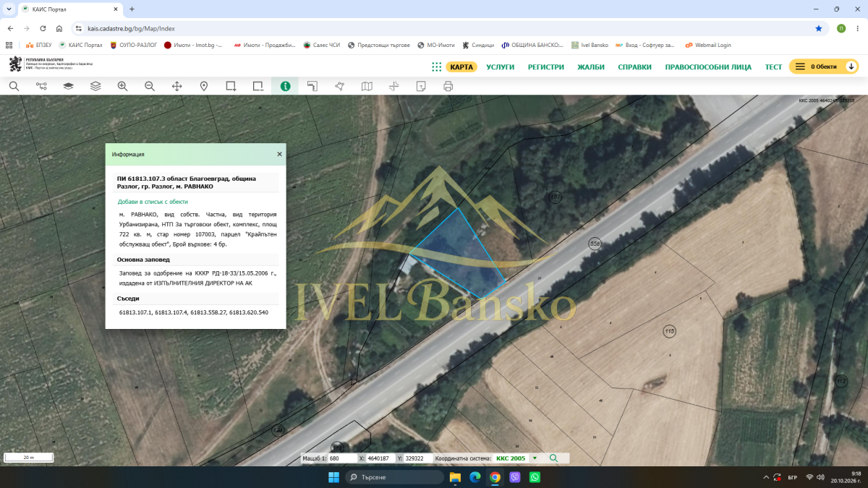Reload the page
The height and width of the screenshot is (488, 868).
[x=43, y=28]
